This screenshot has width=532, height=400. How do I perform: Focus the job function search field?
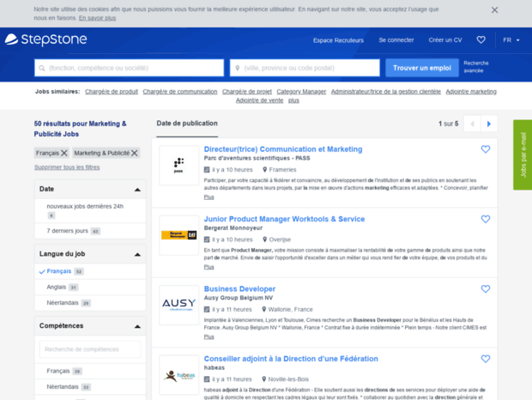pos(129,68)
